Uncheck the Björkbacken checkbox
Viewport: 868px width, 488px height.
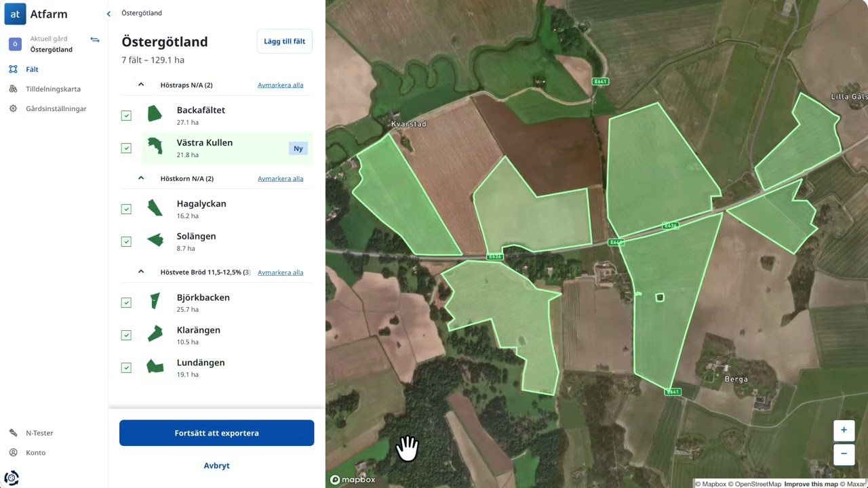tap(126, 302)
